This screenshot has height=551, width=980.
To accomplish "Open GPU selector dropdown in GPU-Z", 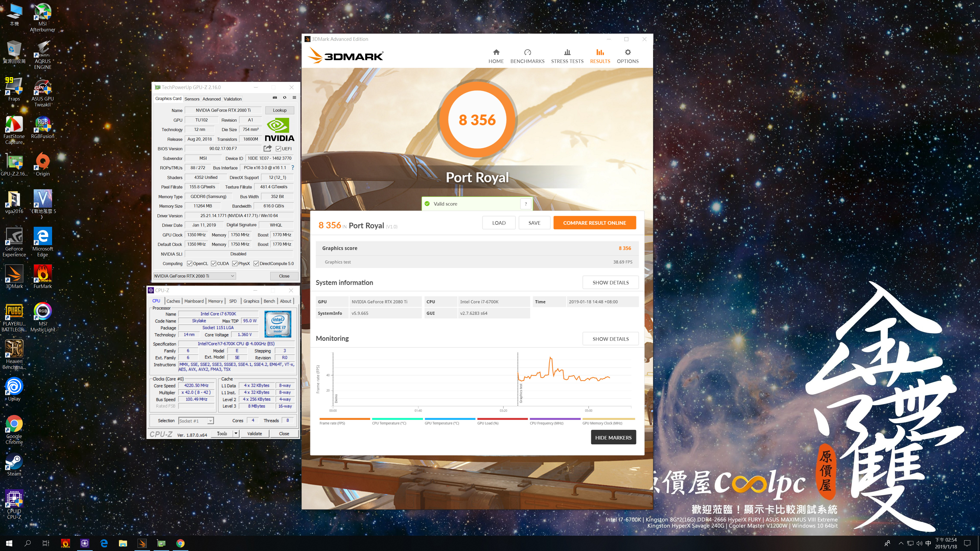I will [x=194, y=276].
